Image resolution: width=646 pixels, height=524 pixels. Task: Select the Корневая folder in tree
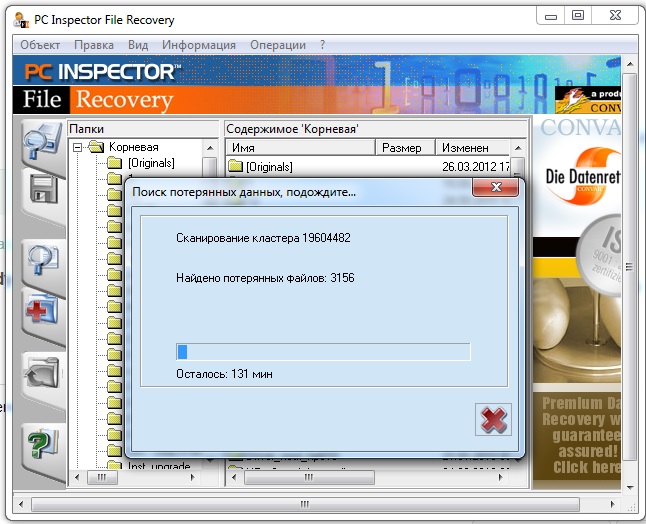click(133, 147)
